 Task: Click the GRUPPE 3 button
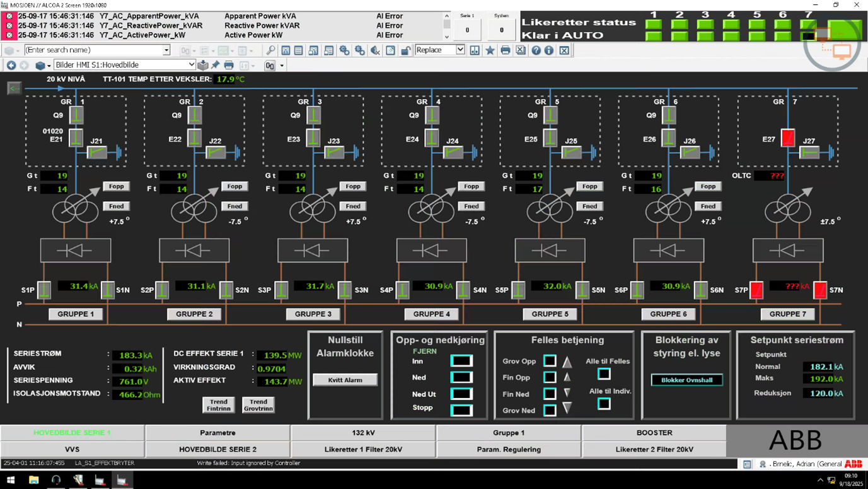pos(313,314)
